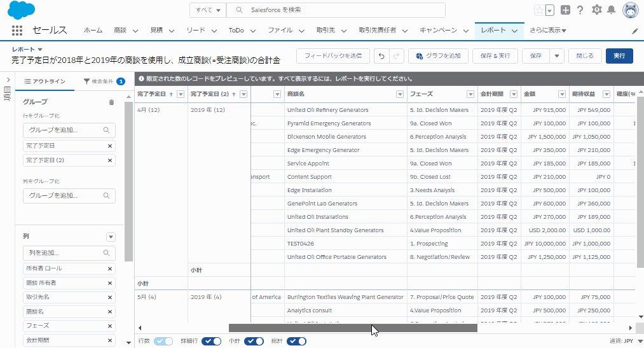Image resolution: width=644 pixels, height=348 pixels.
Task: Open the すべて search scope dropdown
Action: coord(208,10)
